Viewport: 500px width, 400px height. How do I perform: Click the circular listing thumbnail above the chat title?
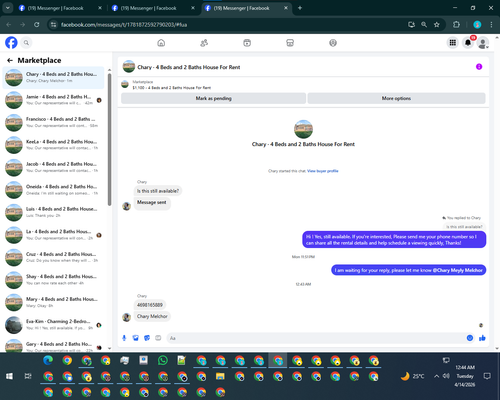303,129
